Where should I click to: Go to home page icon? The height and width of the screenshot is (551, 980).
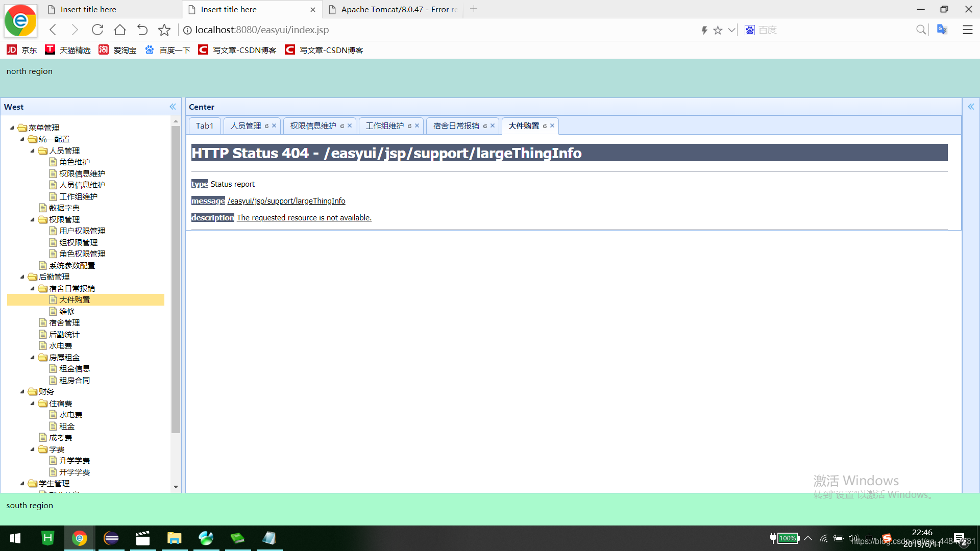pos(120,30)
